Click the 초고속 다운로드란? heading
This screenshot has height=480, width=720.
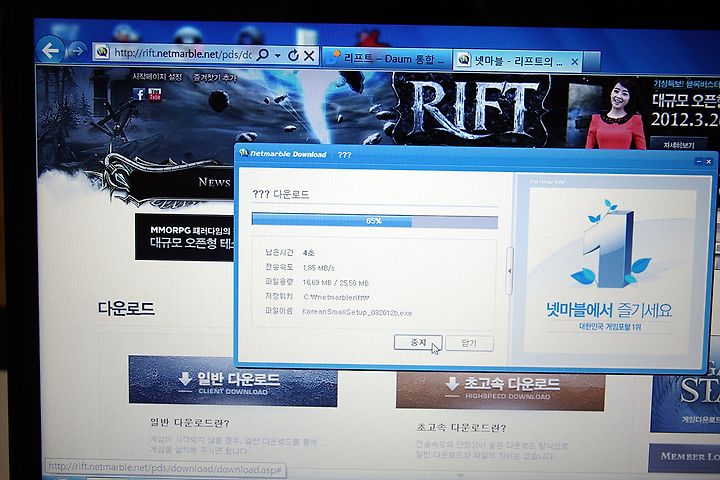[x=461, y=428]
